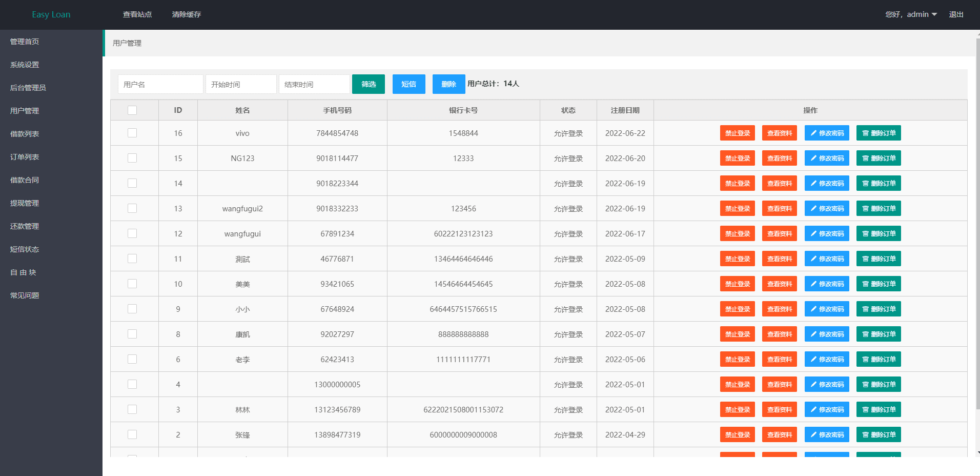The height and width of the screenshot is (476, 980).
Task: Click the green 筛选 filter button
Action: (x=368, y=84)
